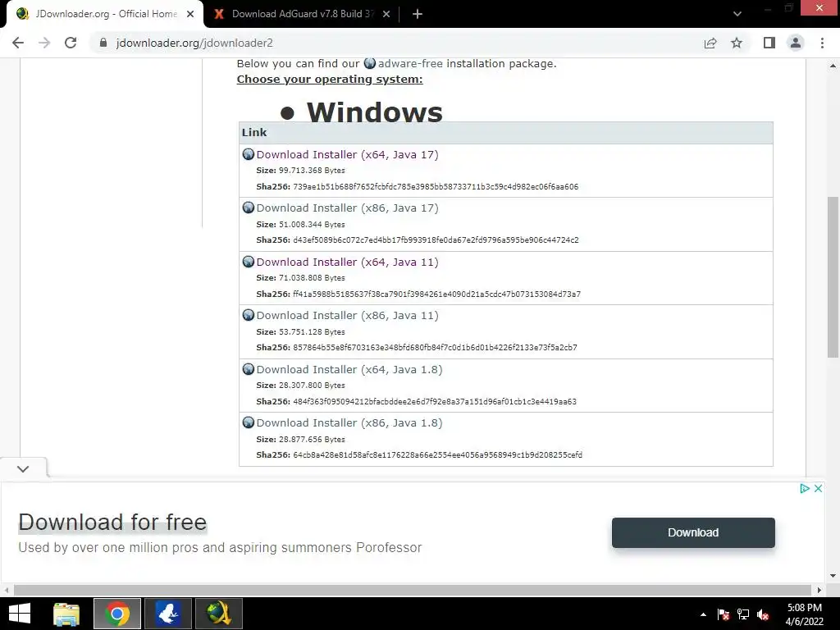Click the browser forward arrow
Viewport: 840px width, 630px height.
coord(44,43)
